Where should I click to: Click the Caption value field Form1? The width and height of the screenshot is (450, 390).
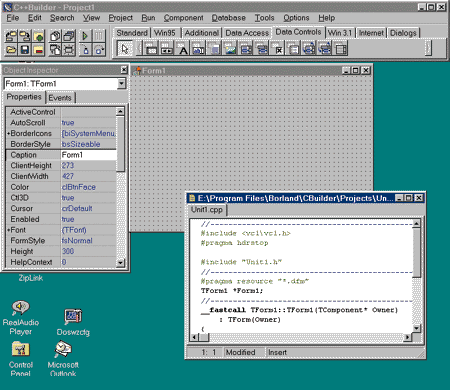pos(88,155)
